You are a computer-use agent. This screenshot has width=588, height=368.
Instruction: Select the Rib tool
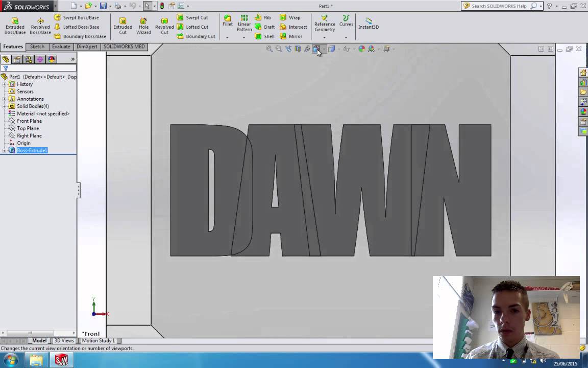click(x=263, y=18)
